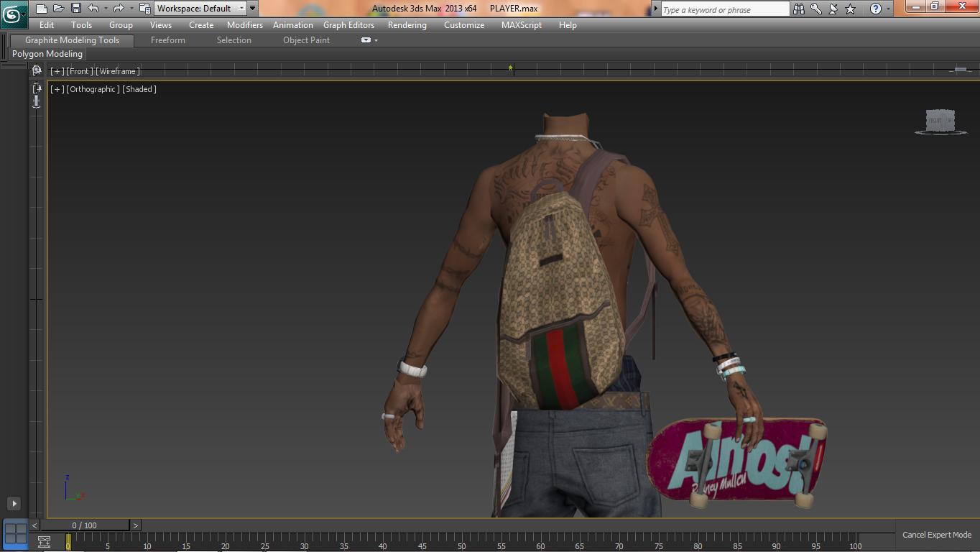Viewport: 980px width, 552px height.
Task: Open the Workspace: Default dropdown
Action: (200, 9)
